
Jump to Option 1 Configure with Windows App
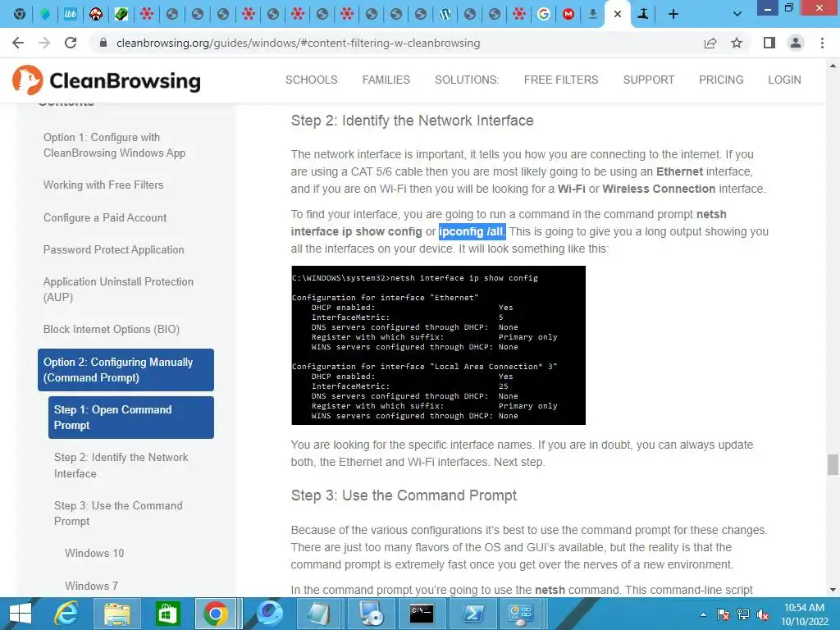(114, 145)
